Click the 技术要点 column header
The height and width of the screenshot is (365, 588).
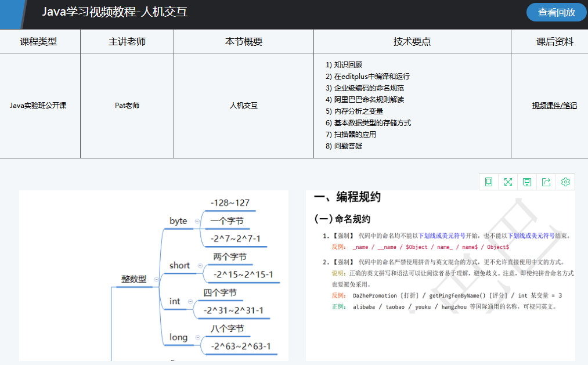click(x=412, y=42)
